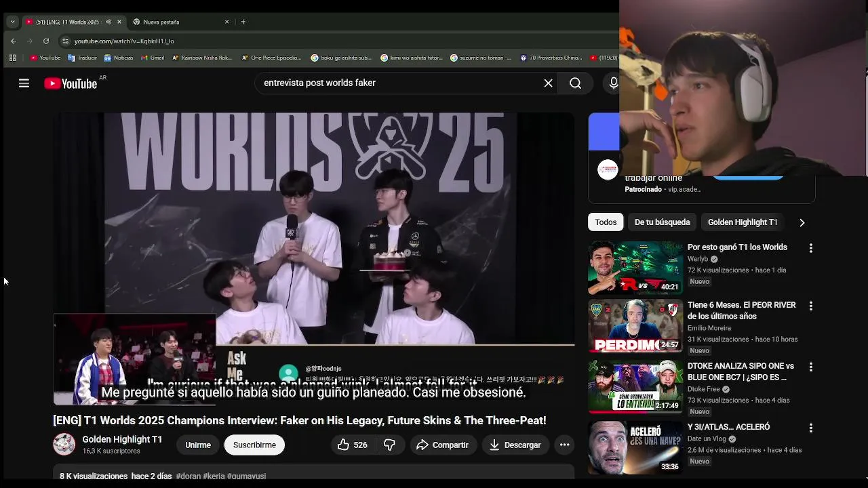This screenshot has height=488, width=868.
Task: Open the 'boku ga aishita sub...' bookmark
Action: [341, 58]
